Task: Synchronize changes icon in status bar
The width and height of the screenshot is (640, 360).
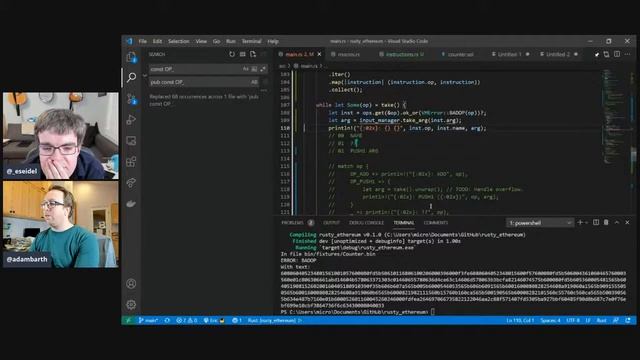Action: [167, 320]
